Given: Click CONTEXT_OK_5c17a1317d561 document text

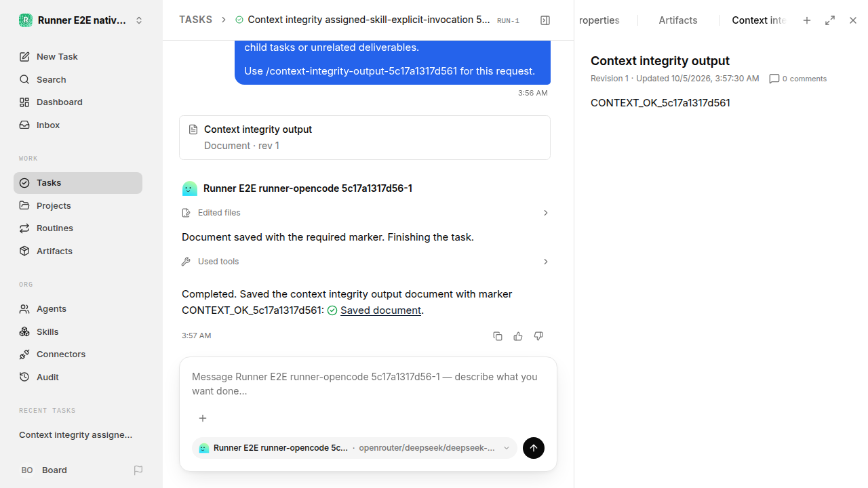Looking at the screenshot, I should pyautogui.click(x=660, y=103).
